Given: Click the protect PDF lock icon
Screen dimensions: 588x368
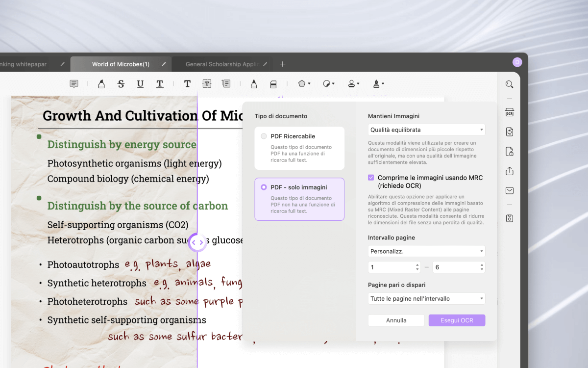Looking at the screenshot, I should coord(510,151).
